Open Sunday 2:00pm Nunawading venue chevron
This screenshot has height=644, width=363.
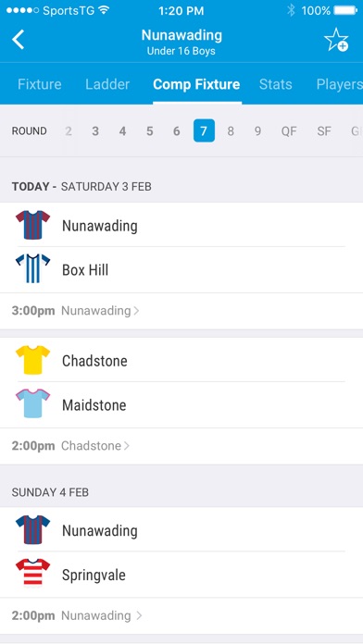[x=139, y=615]
